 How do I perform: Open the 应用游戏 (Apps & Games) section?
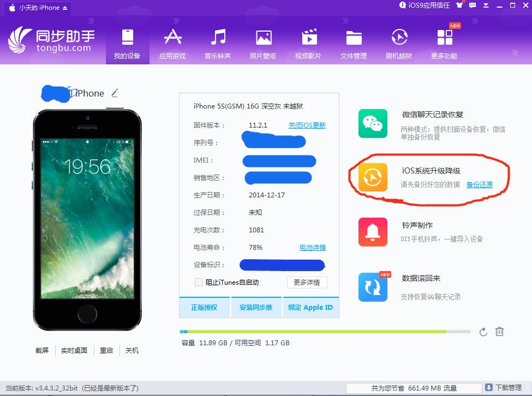172,44
